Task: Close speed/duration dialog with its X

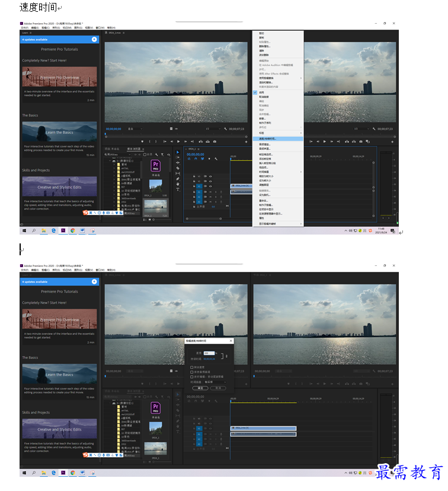Action: 231,341
